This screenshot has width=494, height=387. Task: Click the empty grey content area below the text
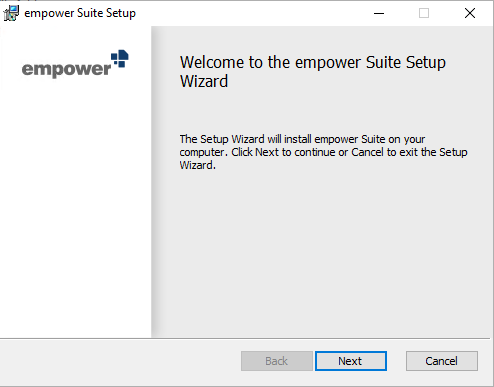(322, 253)
